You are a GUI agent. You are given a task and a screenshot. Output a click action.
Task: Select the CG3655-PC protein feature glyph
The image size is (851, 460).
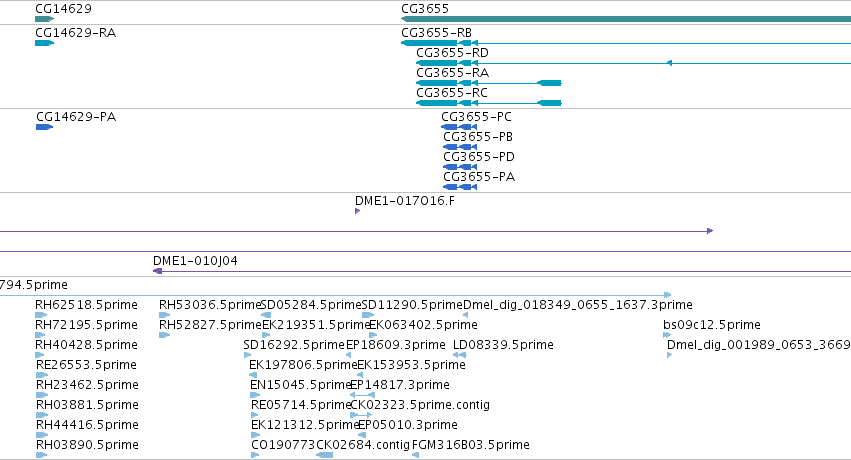(x=459, y=127)
